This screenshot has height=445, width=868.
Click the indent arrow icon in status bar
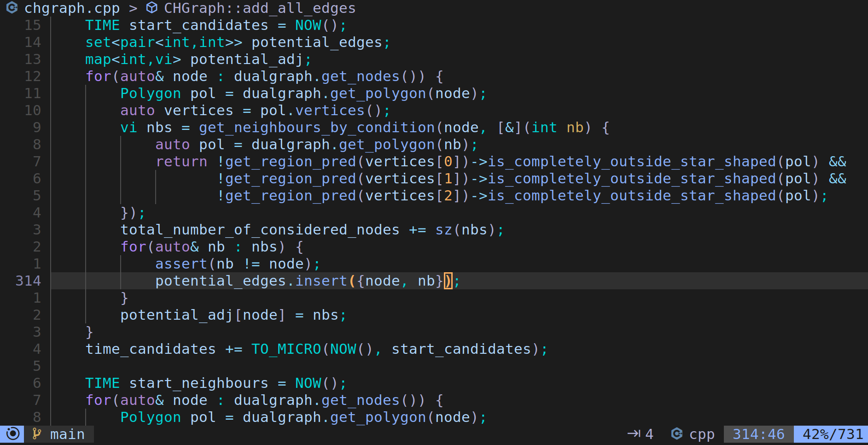[634, 434]
